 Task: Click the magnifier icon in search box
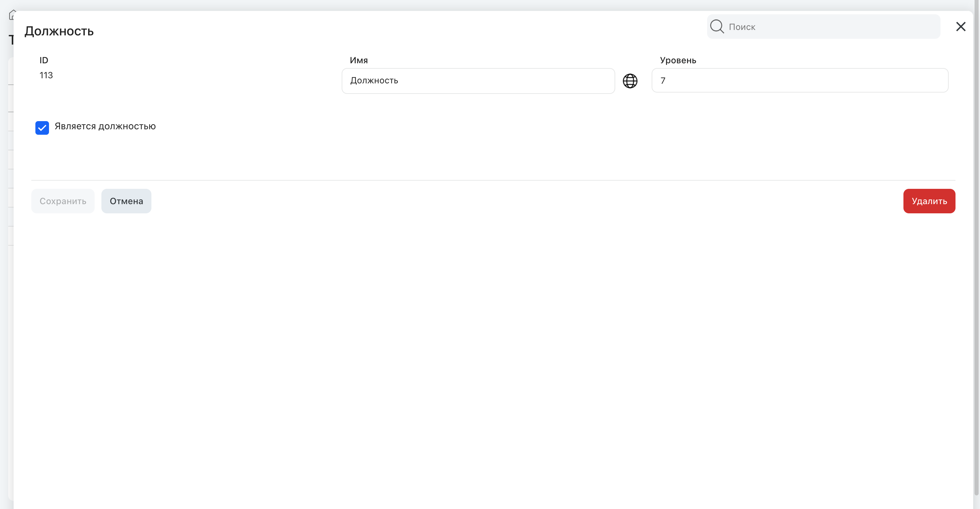pos(717,26)
